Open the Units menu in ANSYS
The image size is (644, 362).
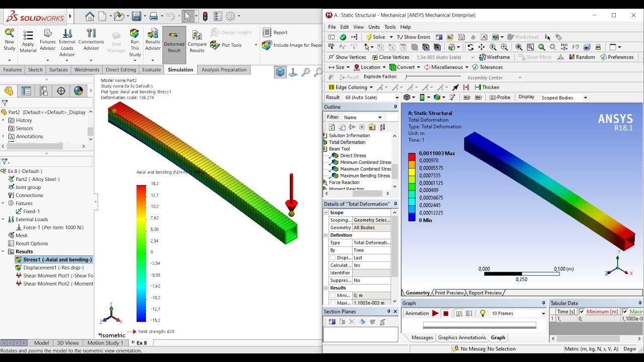click(374, 27)
